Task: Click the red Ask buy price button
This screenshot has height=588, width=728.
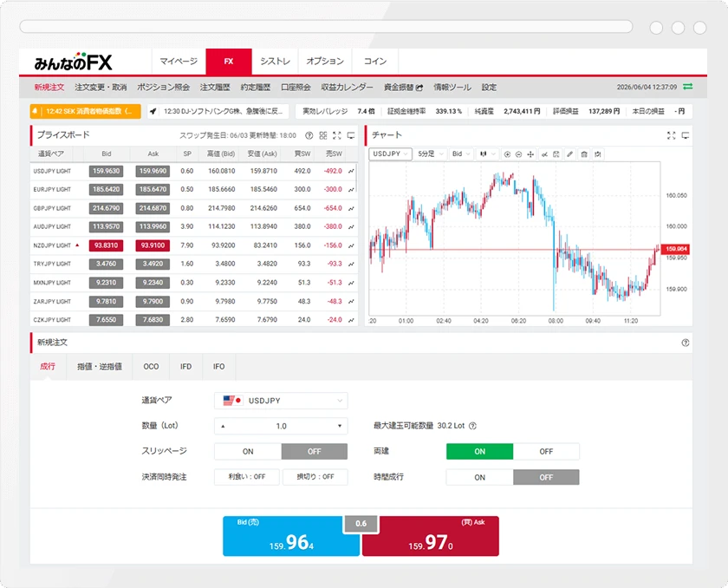Action: 431,536
